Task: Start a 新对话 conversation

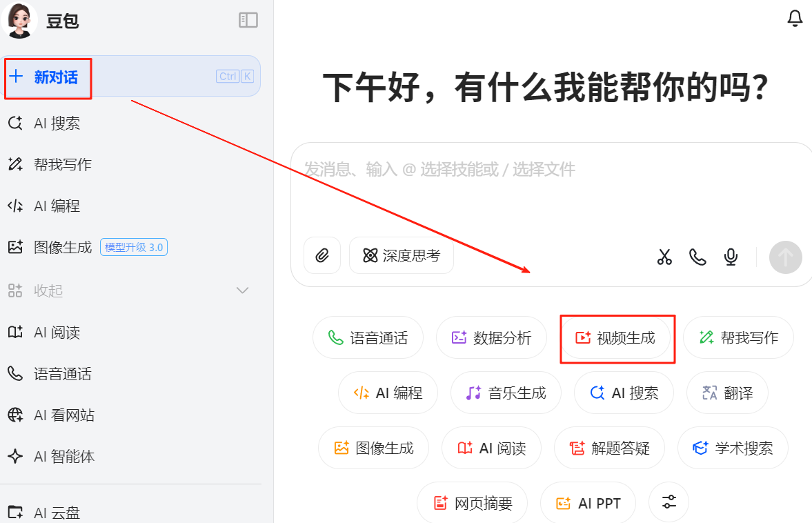Action: 48,76
